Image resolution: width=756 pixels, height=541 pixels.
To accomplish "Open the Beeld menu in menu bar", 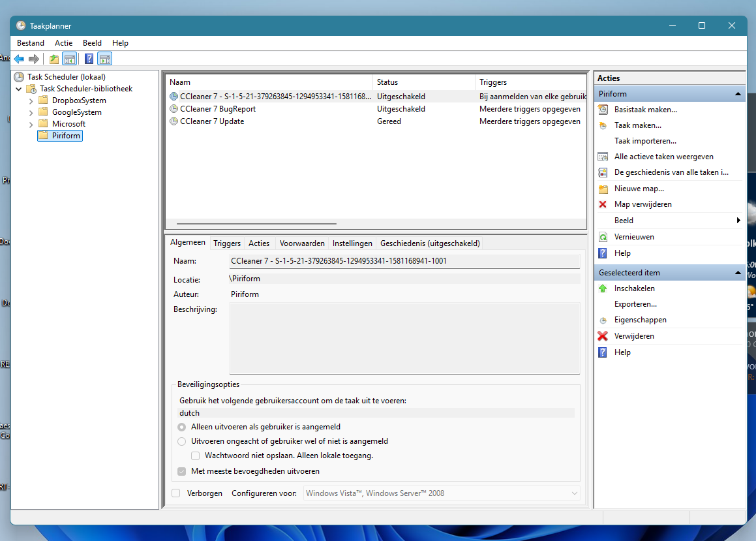I will click(x=92, y=43).
